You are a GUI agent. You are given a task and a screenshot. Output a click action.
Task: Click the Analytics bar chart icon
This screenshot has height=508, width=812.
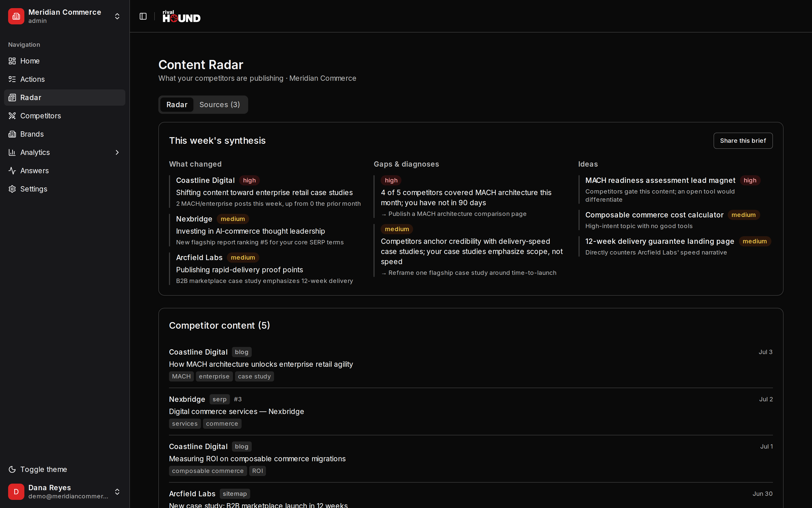pyautogui.click(x=12, y=153)
